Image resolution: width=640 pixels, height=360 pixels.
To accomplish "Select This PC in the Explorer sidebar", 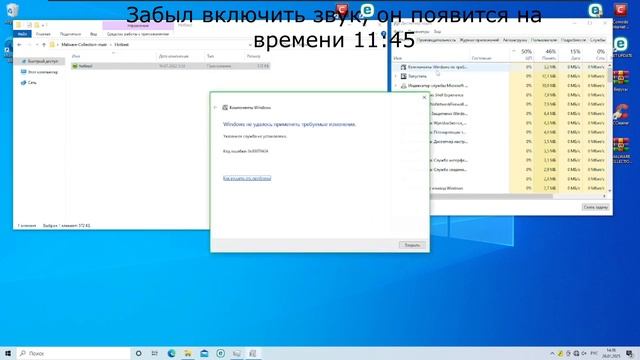I will (x=40, y=72).
